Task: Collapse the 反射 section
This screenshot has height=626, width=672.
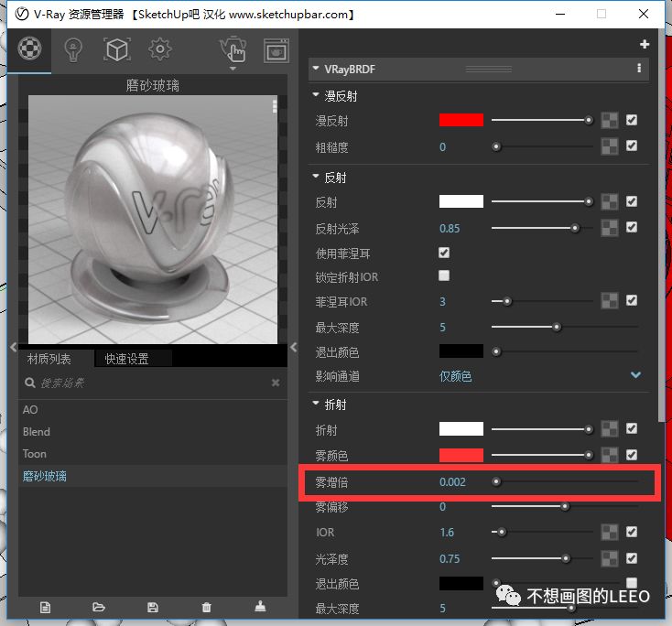Action: point(316,176)
